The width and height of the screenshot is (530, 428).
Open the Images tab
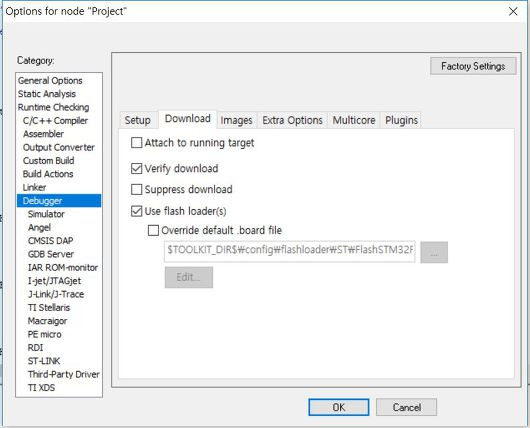point(236,120)
